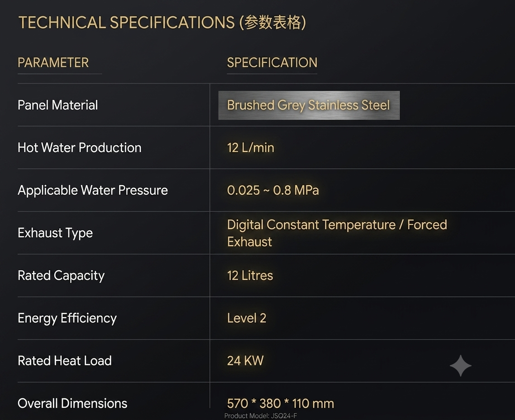Viewport: 515px width, 420px height.
Task: Click the Rated Capacity label
Action: pos(61,276)
